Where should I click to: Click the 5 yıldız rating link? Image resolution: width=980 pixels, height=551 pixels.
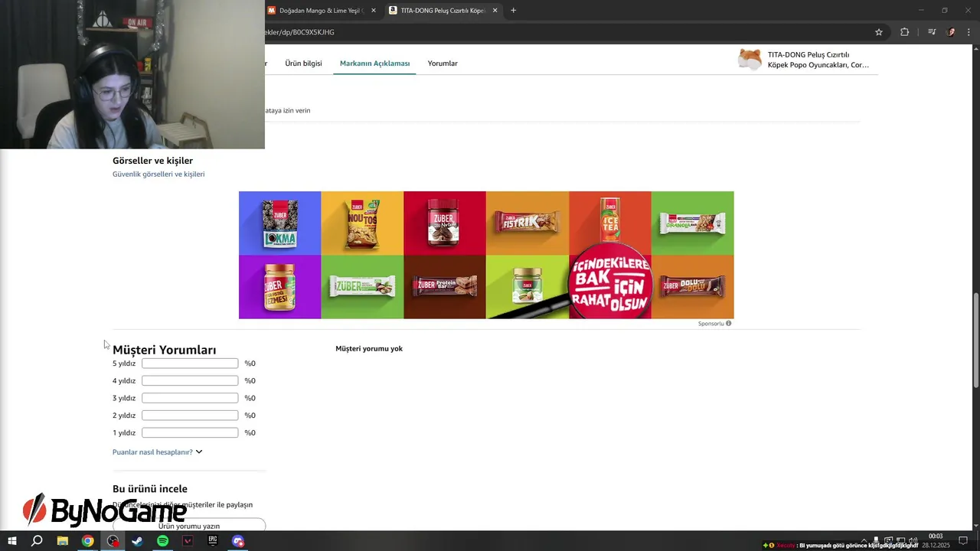(x=124, y=364)
